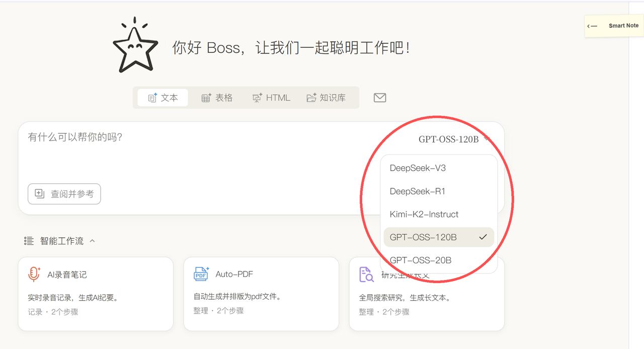644x349 pixels.
Task: Click the 智能工作流 list icon
Action: [x=29, y=241]
